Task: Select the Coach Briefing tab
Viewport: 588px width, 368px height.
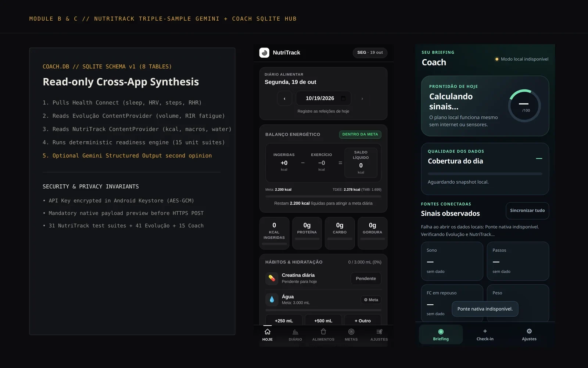Action: [x=441, y=335]
